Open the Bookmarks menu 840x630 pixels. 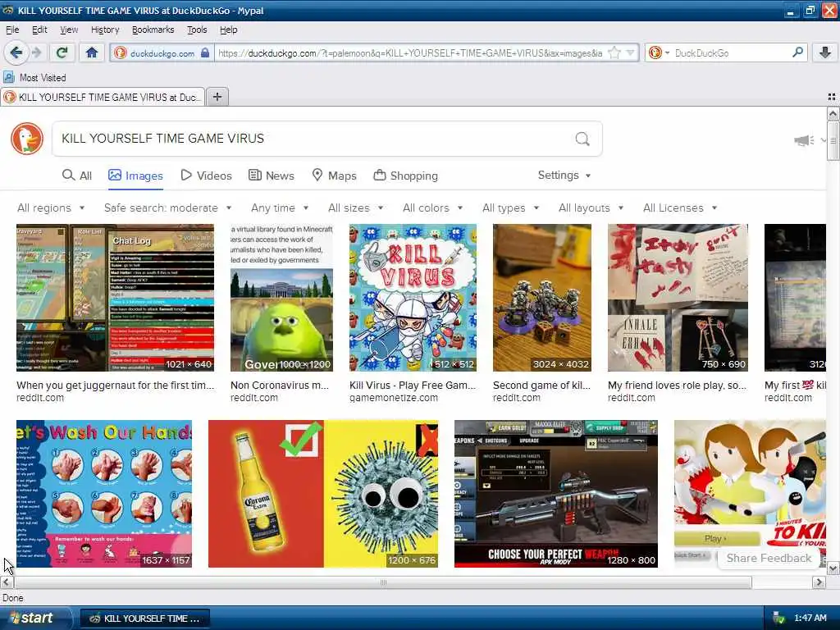coord(153,30)
